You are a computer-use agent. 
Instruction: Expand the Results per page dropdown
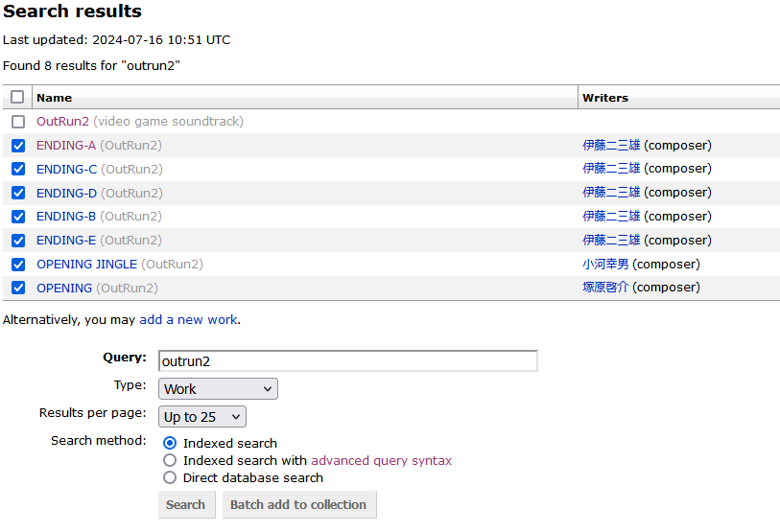(x=202, y=416)
